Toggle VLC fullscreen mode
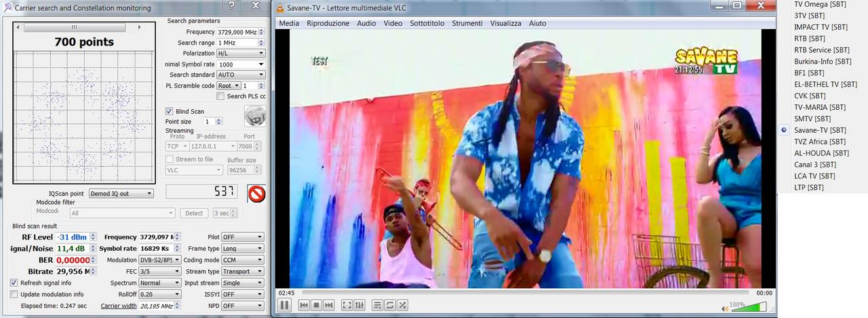868x318 pixels. (347, 305)
